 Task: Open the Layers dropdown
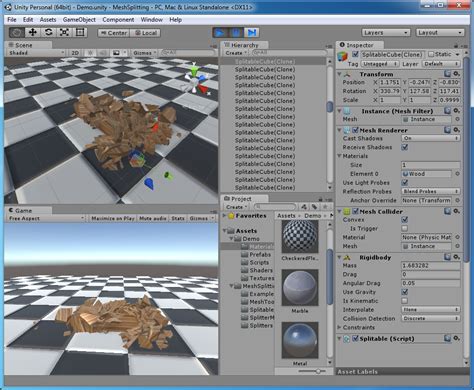pos(386,33)
